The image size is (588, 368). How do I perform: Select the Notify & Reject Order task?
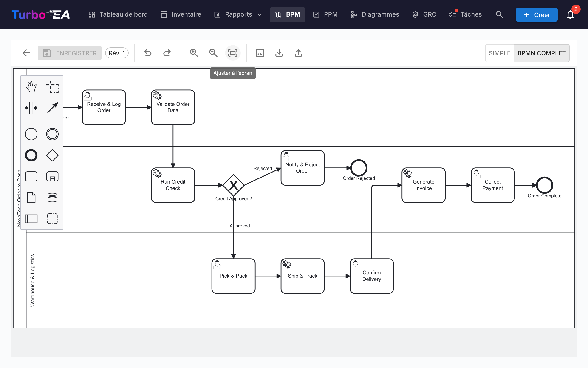[302, 168]
